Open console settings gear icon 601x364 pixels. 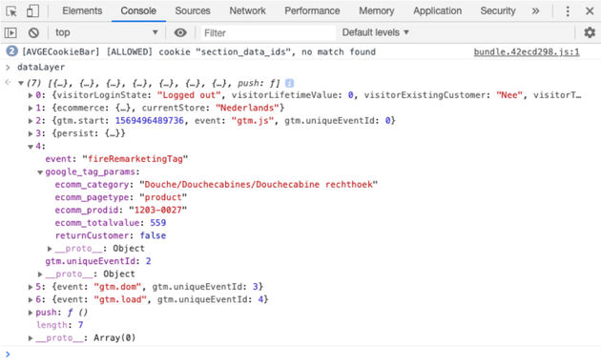590,32
